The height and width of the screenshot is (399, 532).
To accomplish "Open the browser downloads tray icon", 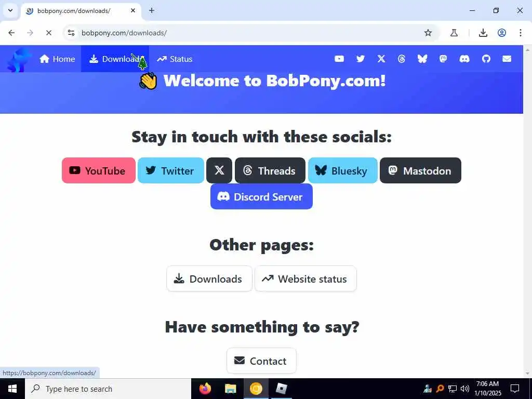I will pos(483,33).
